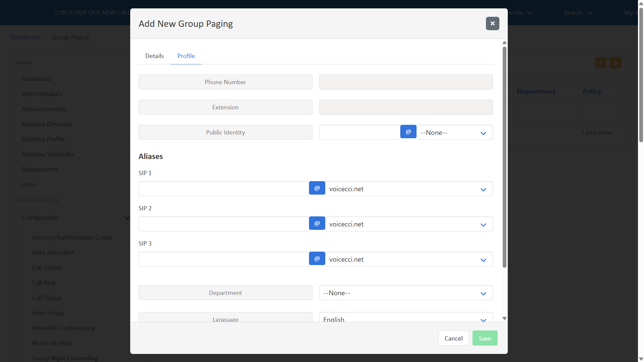Click the green Save button
644x362 pixels.
point(485,338)
